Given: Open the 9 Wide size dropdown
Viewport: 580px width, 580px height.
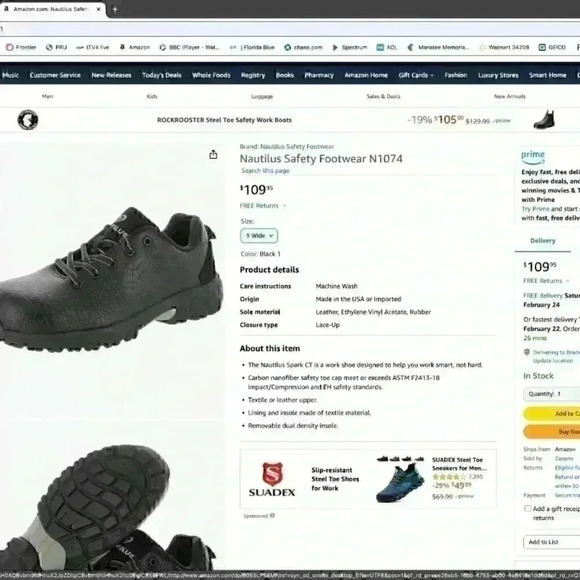Looking at the screenshot, I should [259, 236].
